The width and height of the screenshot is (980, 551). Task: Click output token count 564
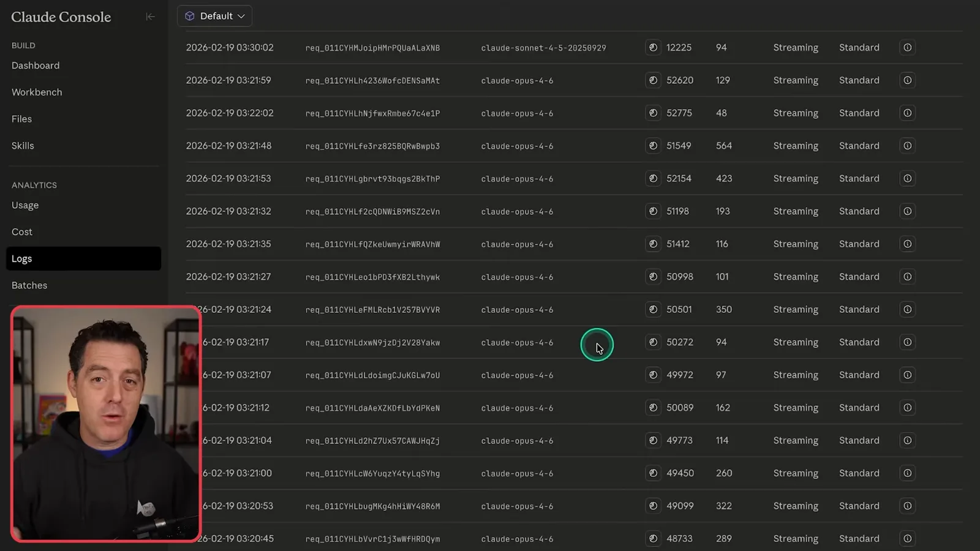724,146
